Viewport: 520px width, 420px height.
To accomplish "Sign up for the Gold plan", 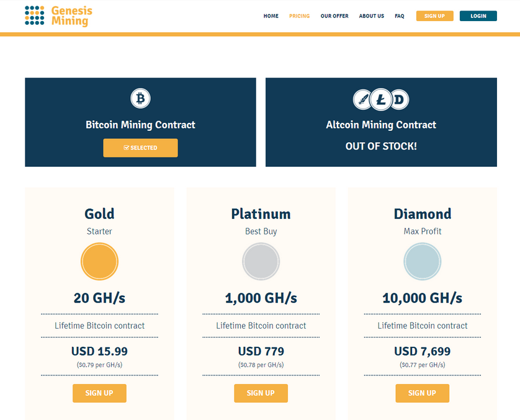I will 99,393.
